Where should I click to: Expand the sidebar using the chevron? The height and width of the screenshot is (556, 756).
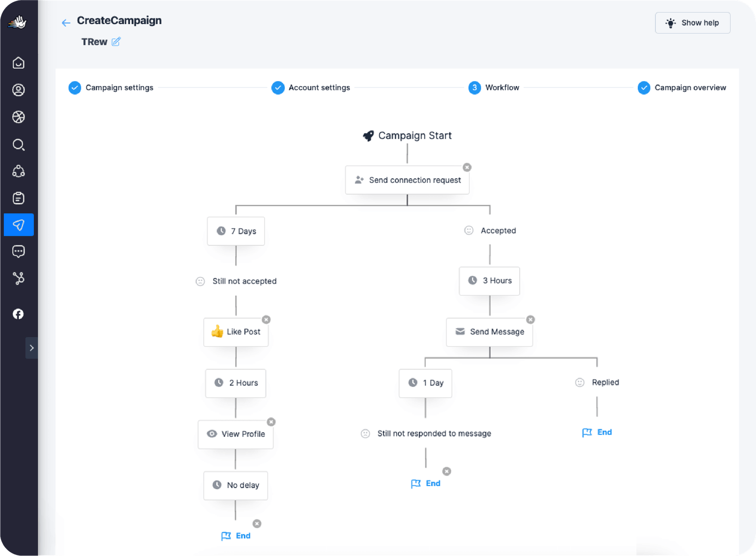(32, 348)
